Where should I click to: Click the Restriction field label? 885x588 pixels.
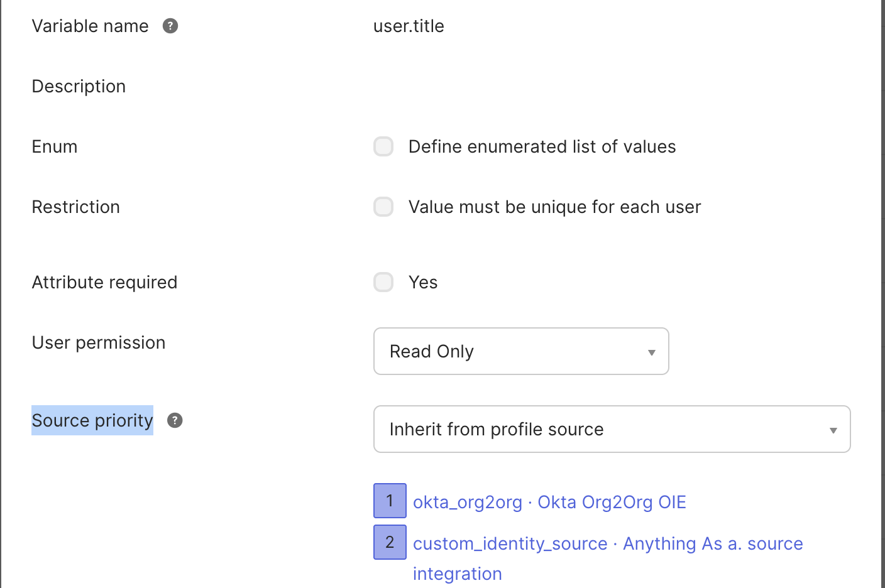pos(75,207)
